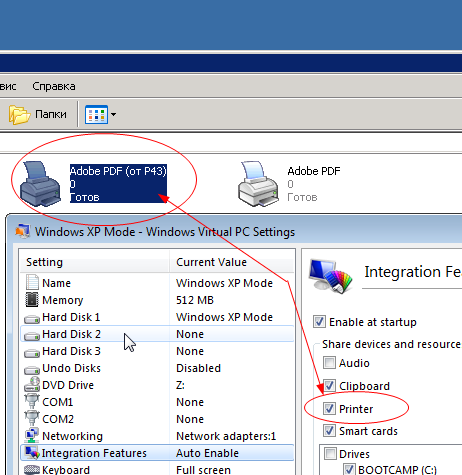Click the Keyboard icon
Viewport: 462px width, 475px height.
(32, 470)
